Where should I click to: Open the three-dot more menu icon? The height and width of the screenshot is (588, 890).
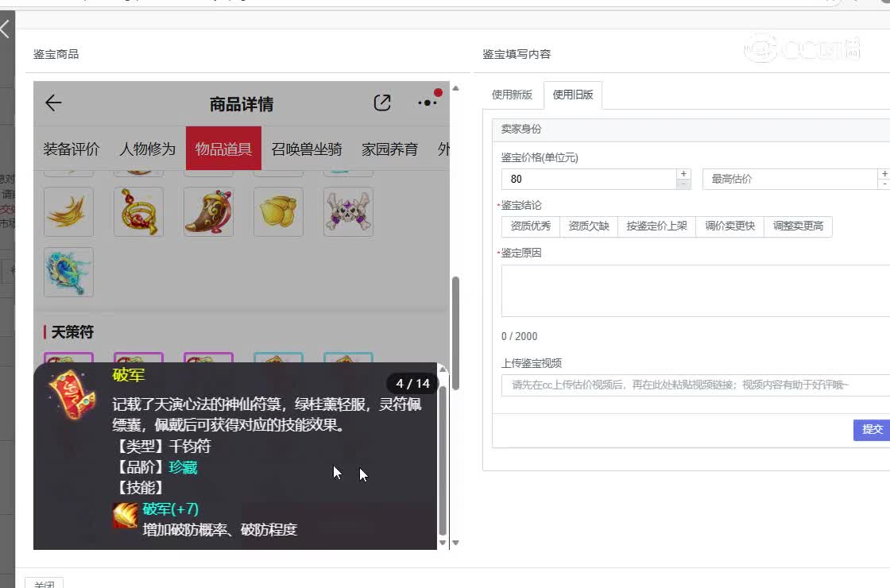click(x=428, y=103)
